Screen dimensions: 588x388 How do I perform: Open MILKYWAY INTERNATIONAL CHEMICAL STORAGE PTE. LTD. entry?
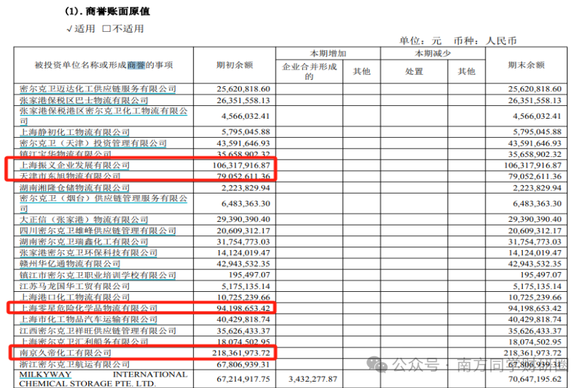tap(103, 379)
